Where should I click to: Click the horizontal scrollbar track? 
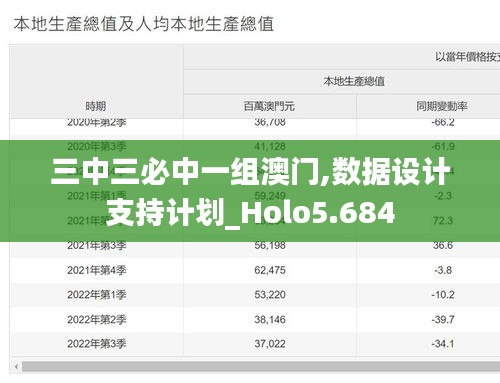261,367
